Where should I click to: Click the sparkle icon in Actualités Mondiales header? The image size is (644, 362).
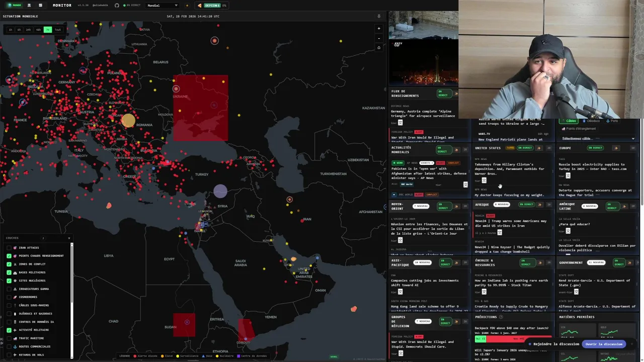click(x=456, y=150)
